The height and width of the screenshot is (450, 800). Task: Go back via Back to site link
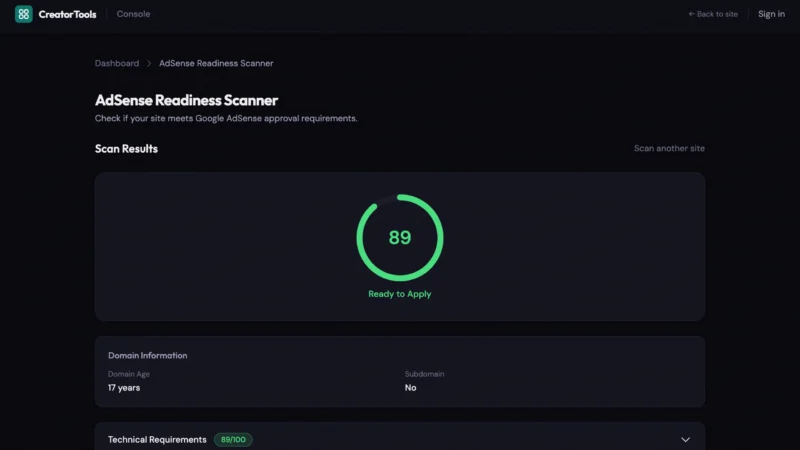pyautogui.click(x=713, y=14)
